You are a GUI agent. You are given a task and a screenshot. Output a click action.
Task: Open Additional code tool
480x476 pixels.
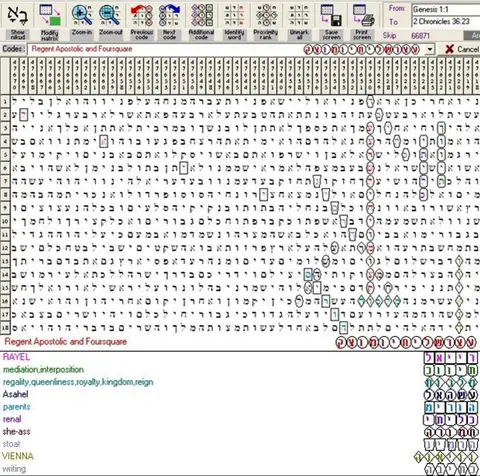[201, 15]
